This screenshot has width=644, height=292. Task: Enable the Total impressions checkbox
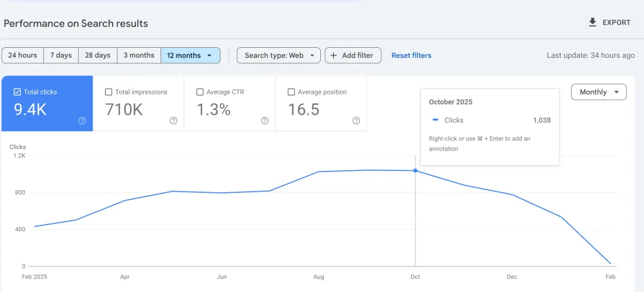tap(109, 92)
